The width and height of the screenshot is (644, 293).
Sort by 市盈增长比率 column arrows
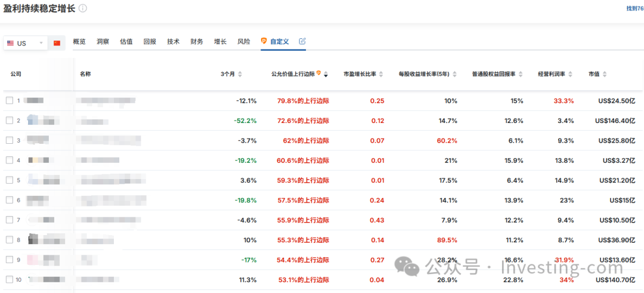coord(380,75)
